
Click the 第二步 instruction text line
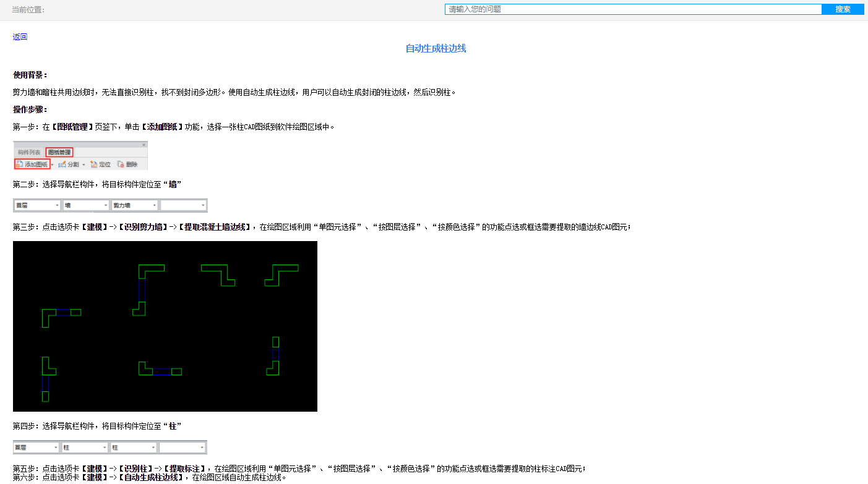[x=97, y=184]
